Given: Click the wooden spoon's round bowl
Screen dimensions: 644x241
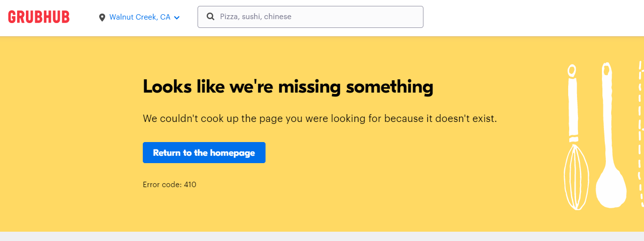Looking at the screenshot, I should tap(611, 188).
